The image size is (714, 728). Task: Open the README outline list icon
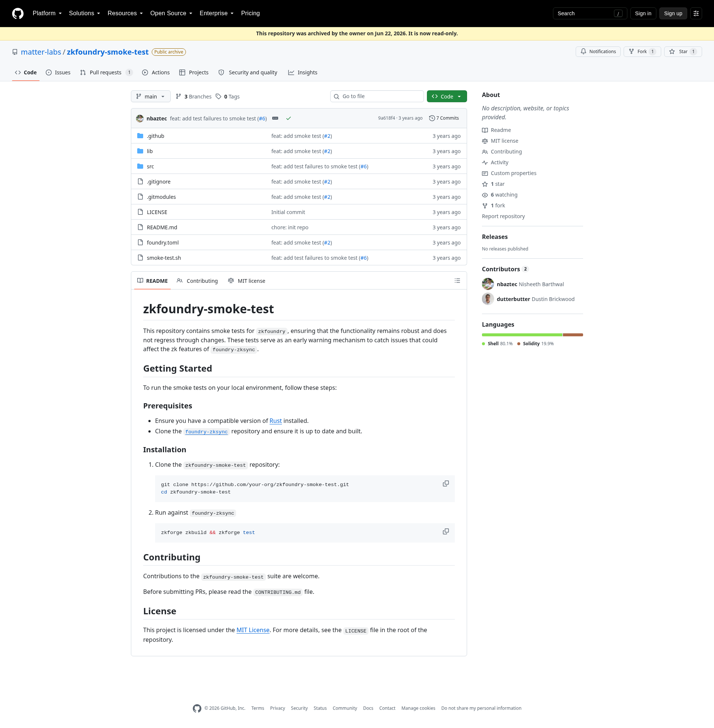(x=457, y=281)
